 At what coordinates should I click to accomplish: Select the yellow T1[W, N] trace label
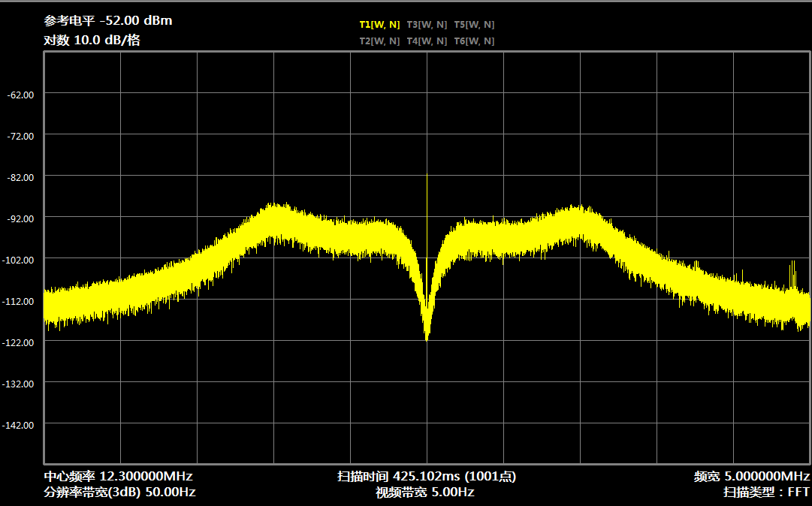[x=379, y=24]
